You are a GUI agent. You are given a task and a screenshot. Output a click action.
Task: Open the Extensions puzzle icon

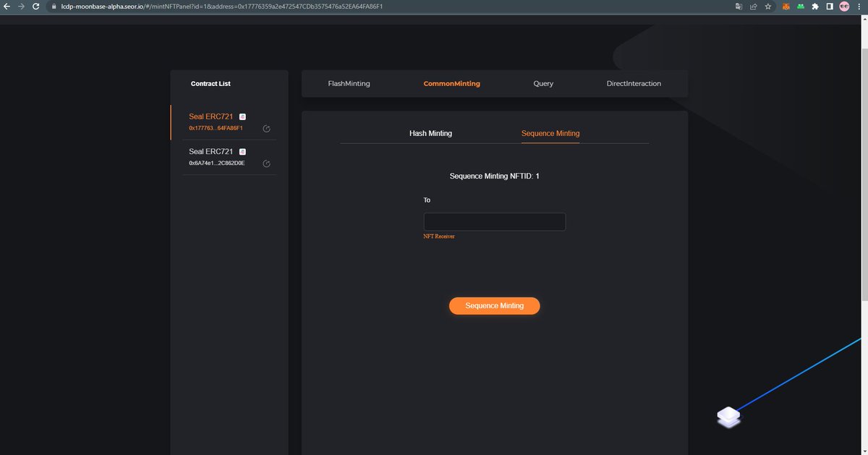pos(815,6)
